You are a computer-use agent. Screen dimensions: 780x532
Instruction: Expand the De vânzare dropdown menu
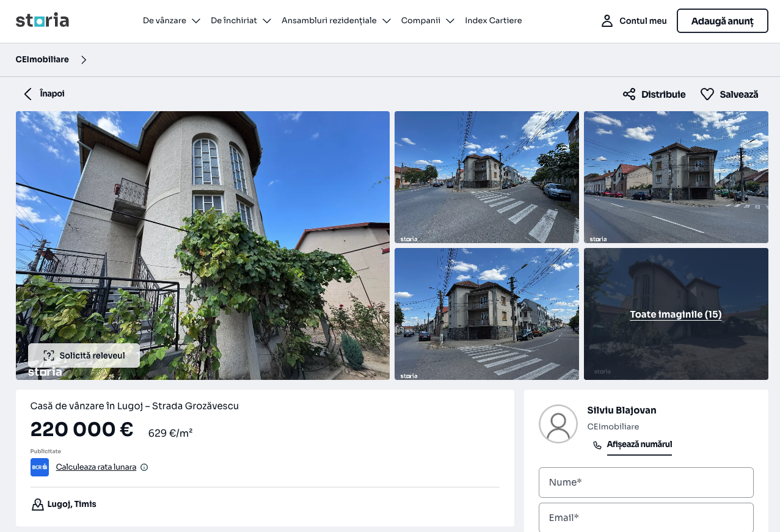(x=171, y=21)
